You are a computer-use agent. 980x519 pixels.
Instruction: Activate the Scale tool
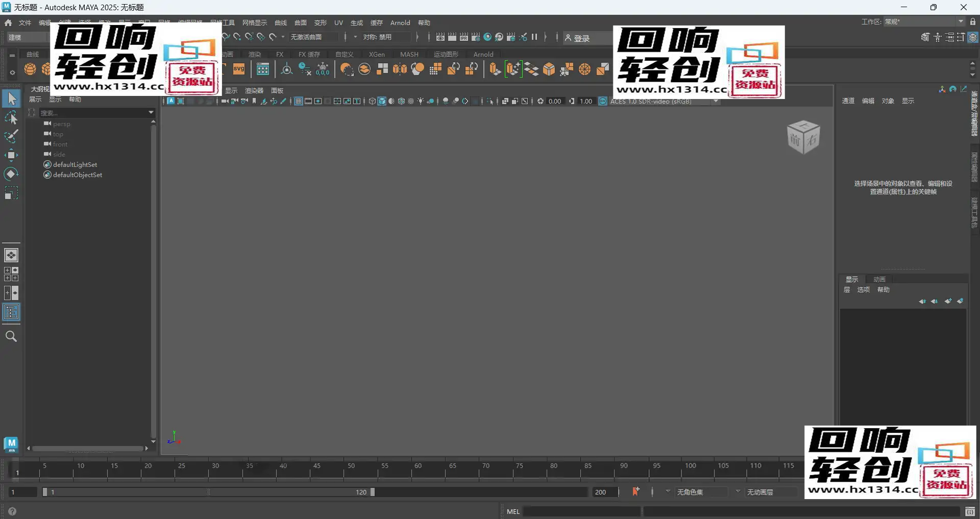coord(11,193)
